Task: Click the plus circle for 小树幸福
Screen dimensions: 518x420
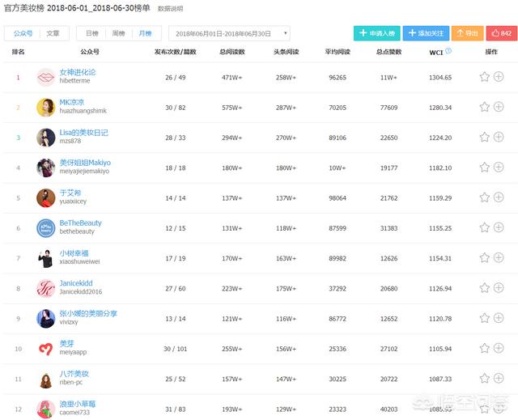Action: click(x=499, y=257)
